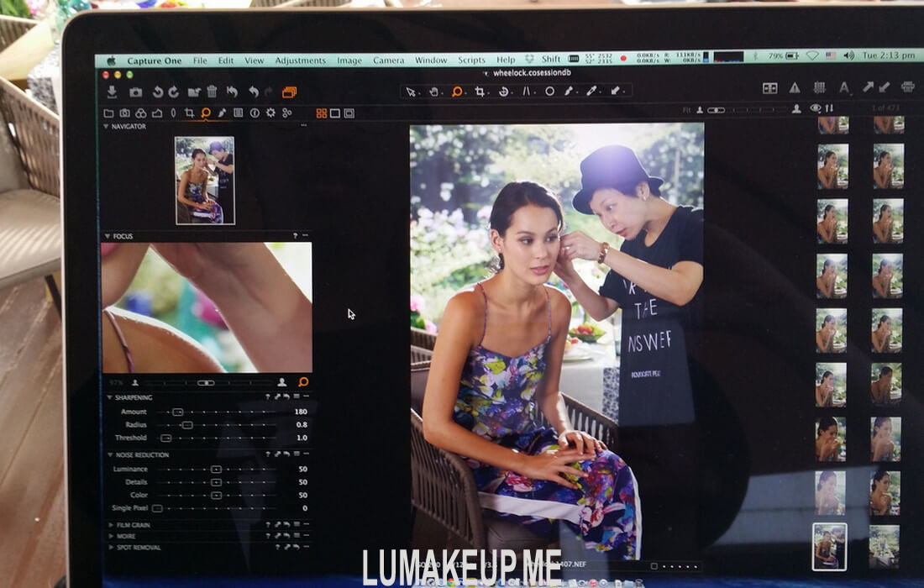Select the highlighted last thumbnail in browser
924x588 pixels.
[x=829, y=547]
